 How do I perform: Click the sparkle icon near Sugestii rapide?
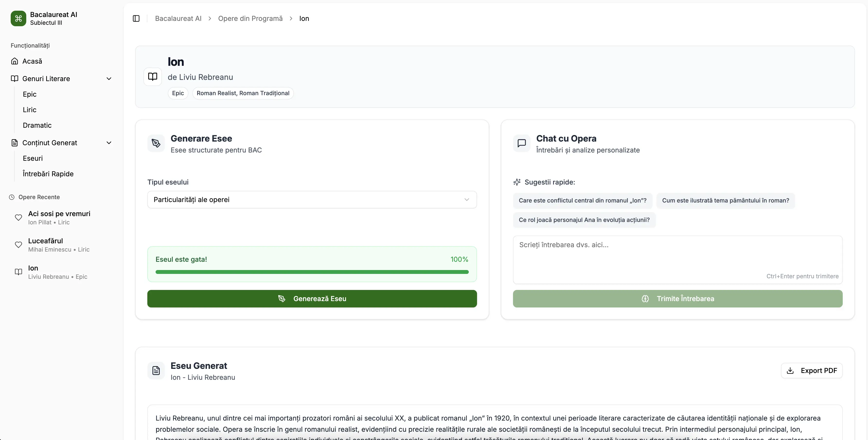[x=517, y=182]
